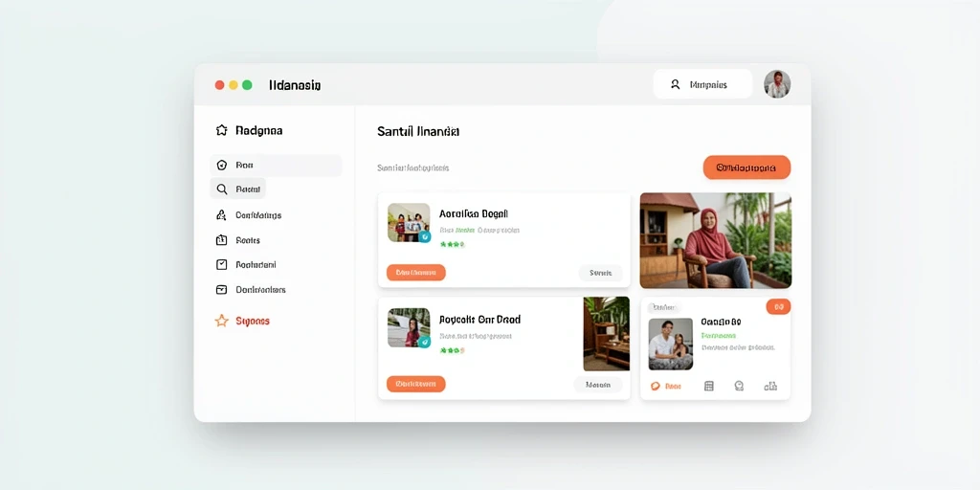Click the people icon in sidebar's third row
980x490 pixels.
tap(221, 215)
